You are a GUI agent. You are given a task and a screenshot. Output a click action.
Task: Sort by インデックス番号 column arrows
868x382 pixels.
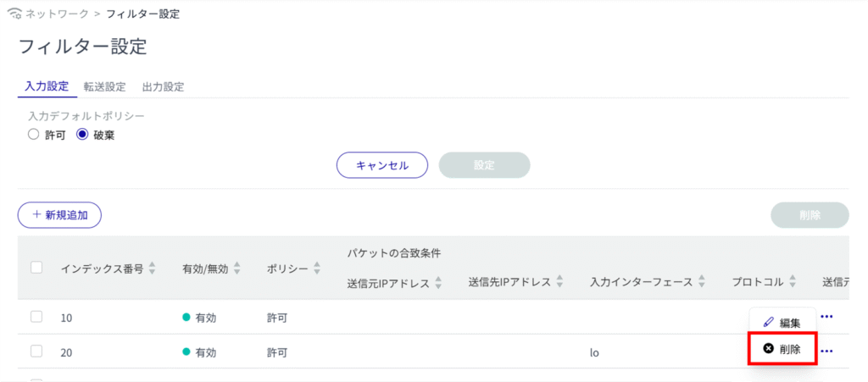tap(153, 269)
